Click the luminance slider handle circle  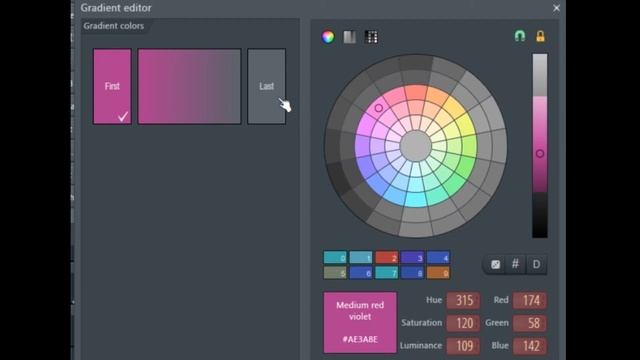click(540, 153)
